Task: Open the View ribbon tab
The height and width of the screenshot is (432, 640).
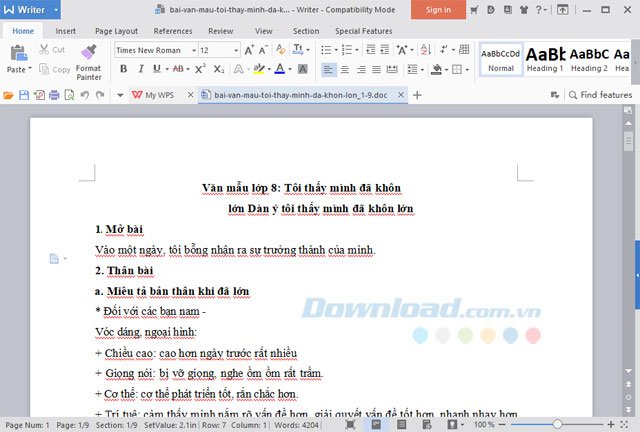Action: click(264, 31)
